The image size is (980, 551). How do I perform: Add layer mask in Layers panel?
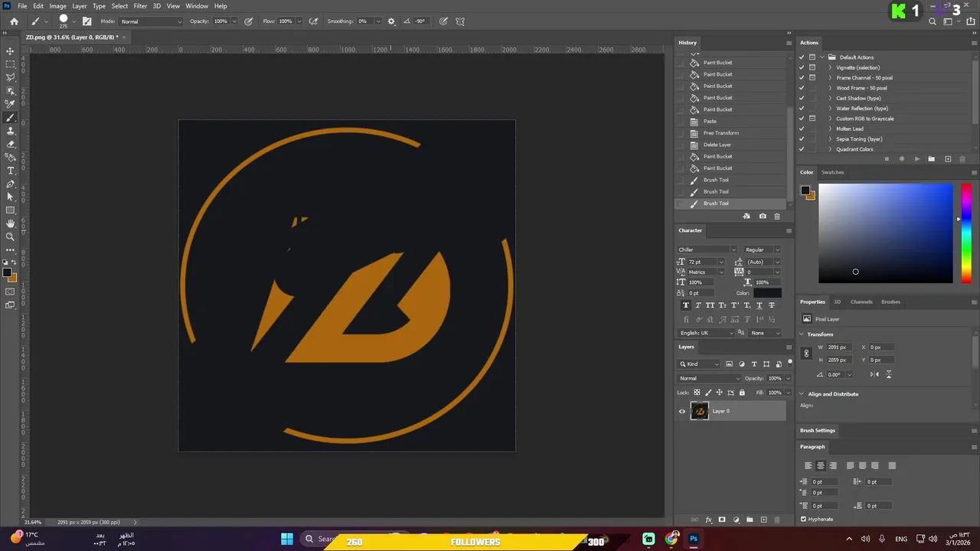click(x=722, y=520)
